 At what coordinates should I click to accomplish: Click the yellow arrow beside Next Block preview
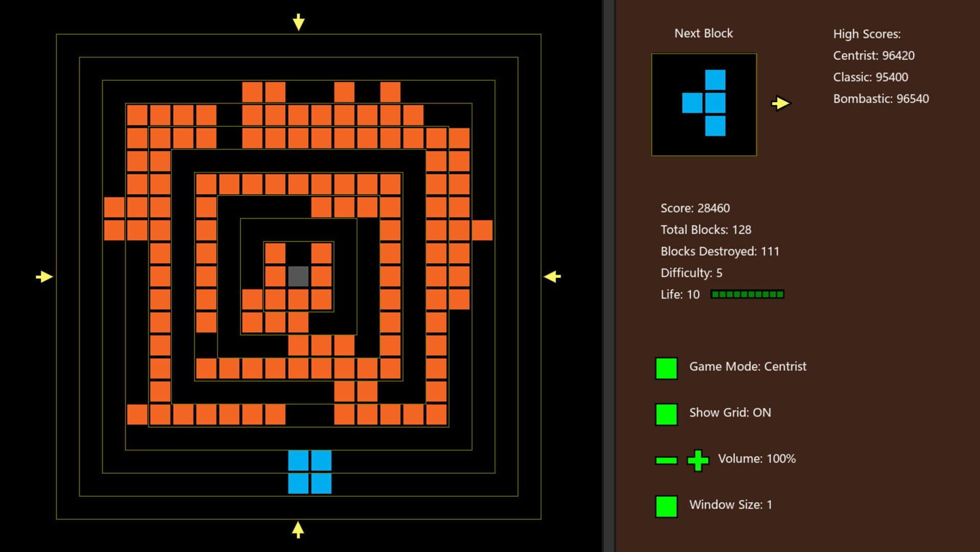click(780, 103)
